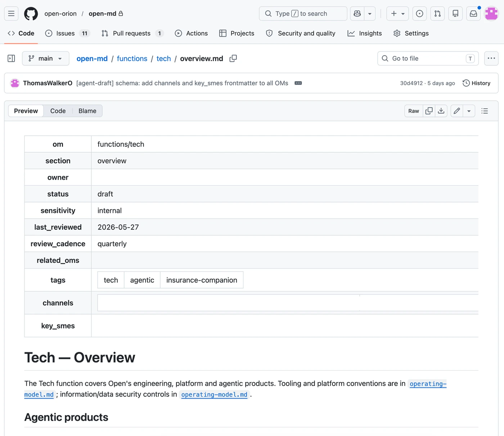Open user avatar profile menu

point(491,14)
